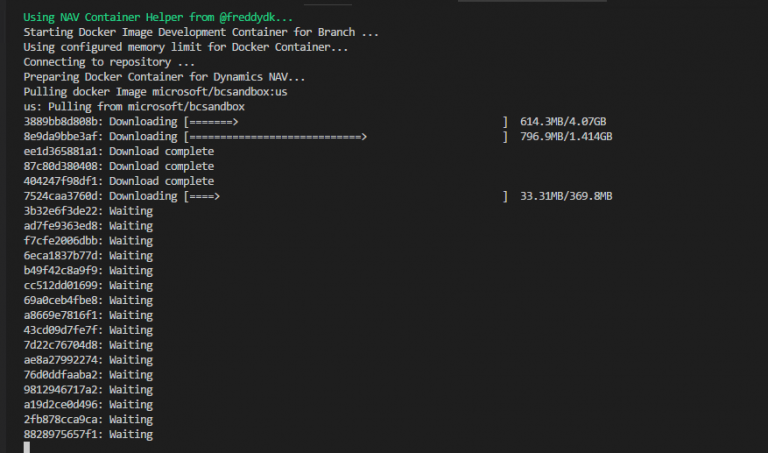768x453 pixels.
Task: Click the '404247f98df1: Download complete' line
Action: click(118, 182)
